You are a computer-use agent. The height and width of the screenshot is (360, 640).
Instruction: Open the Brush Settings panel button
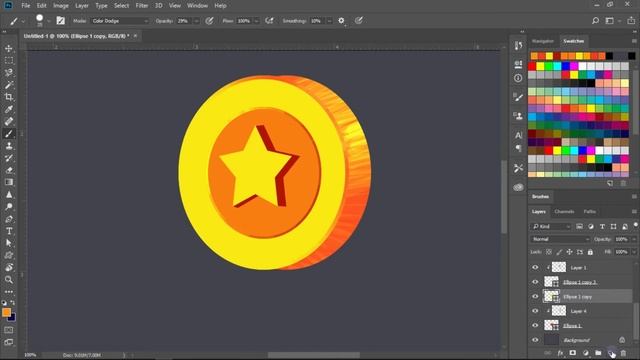[60, 21]
